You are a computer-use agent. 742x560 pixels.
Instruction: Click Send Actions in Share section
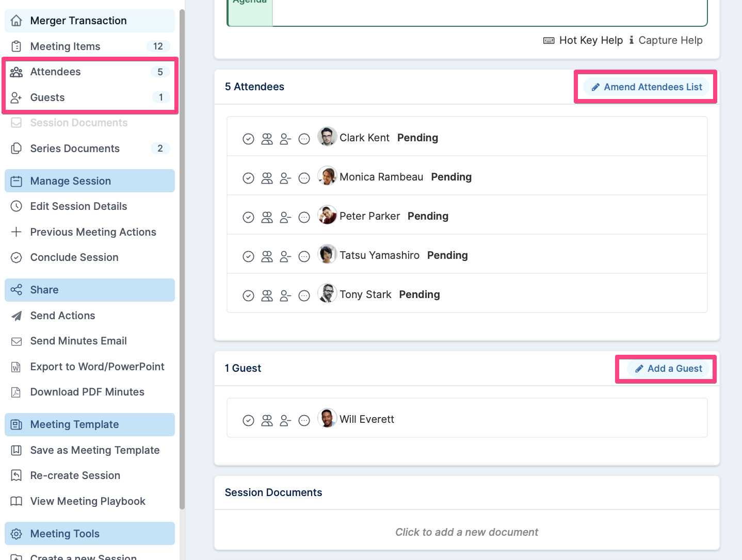[x=90, y=316]
